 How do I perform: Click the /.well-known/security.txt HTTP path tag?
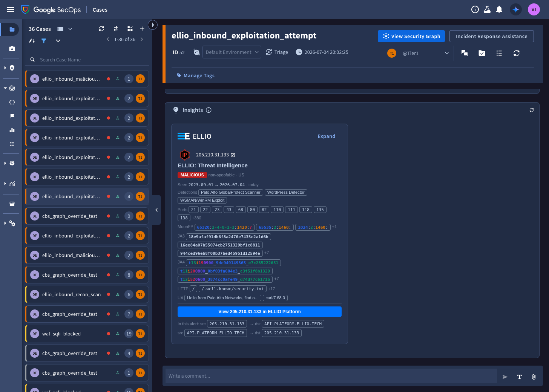pyautogui.click(x=233, y=289)
